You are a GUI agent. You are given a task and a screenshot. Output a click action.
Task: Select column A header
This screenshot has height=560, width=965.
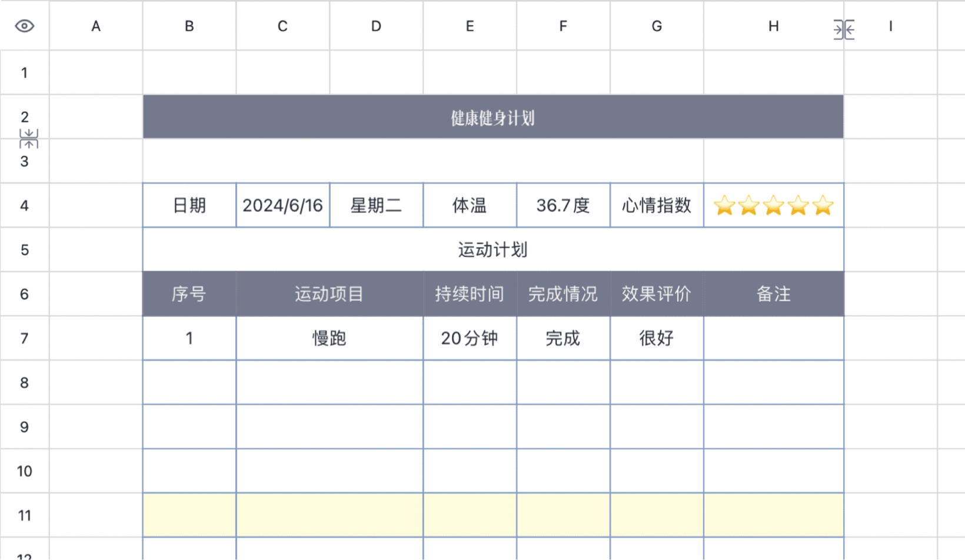(96, 26)
